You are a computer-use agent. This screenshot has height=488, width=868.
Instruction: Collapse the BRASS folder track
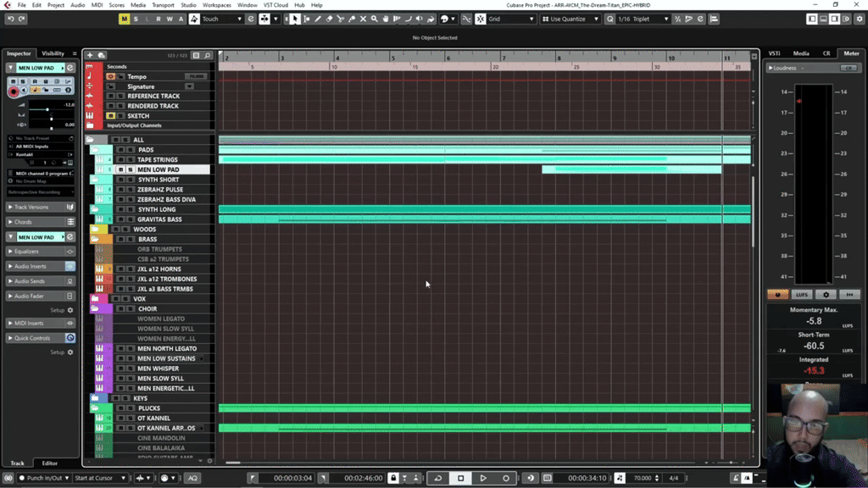(x=95, y=240)
